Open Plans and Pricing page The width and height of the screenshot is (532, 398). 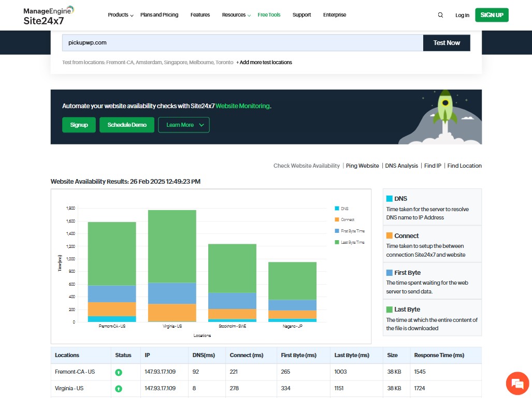pos(159,15)
